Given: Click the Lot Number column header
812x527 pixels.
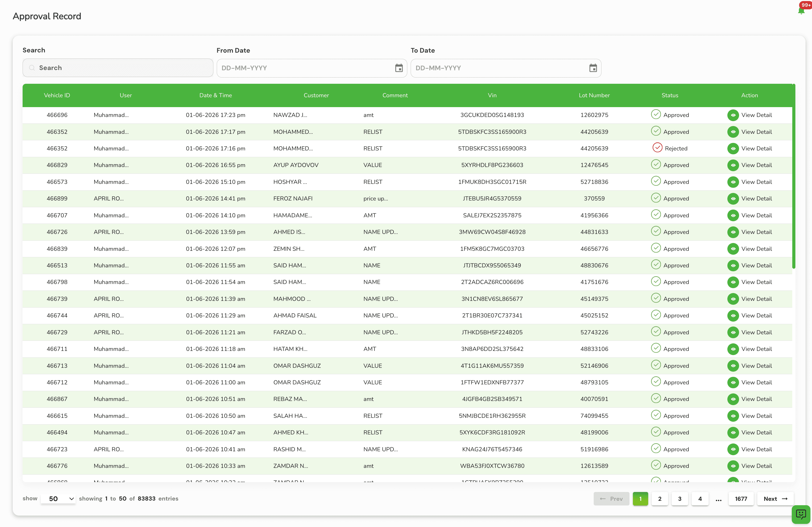Looking at the screenshot, I should click(594, 95).
